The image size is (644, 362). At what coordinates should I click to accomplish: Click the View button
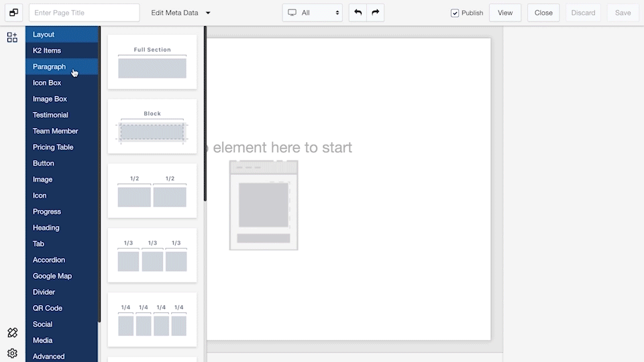pos(505,13)
